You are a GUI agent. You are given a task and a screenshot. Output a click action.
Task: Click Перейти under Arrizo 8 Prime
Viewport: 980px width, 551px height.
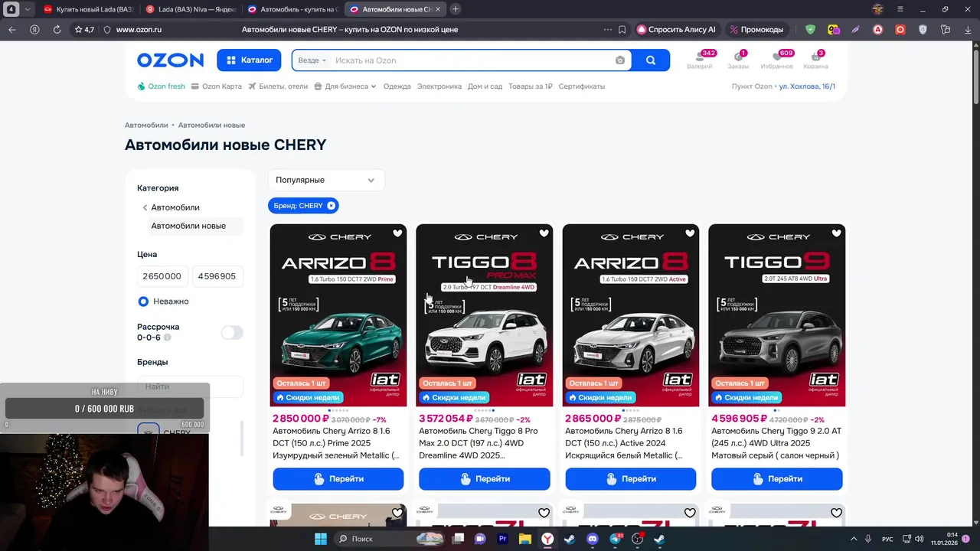[338, 479]
